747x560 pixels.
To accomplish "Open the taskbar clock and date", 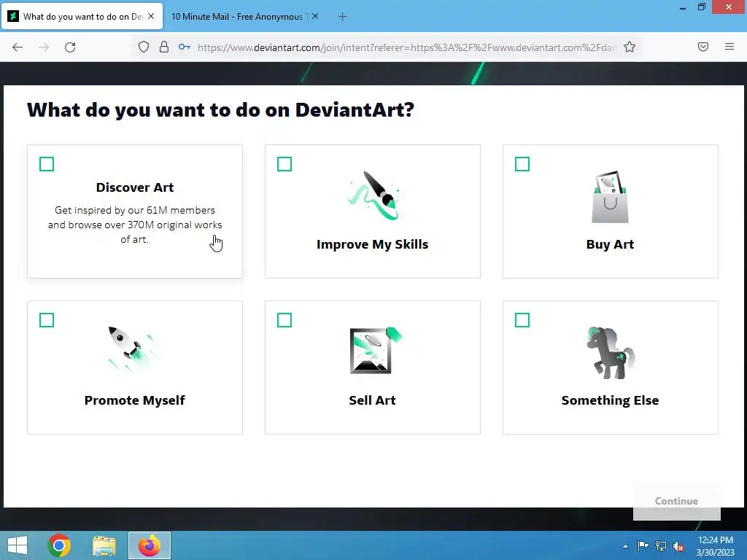I will click(716, 546).
